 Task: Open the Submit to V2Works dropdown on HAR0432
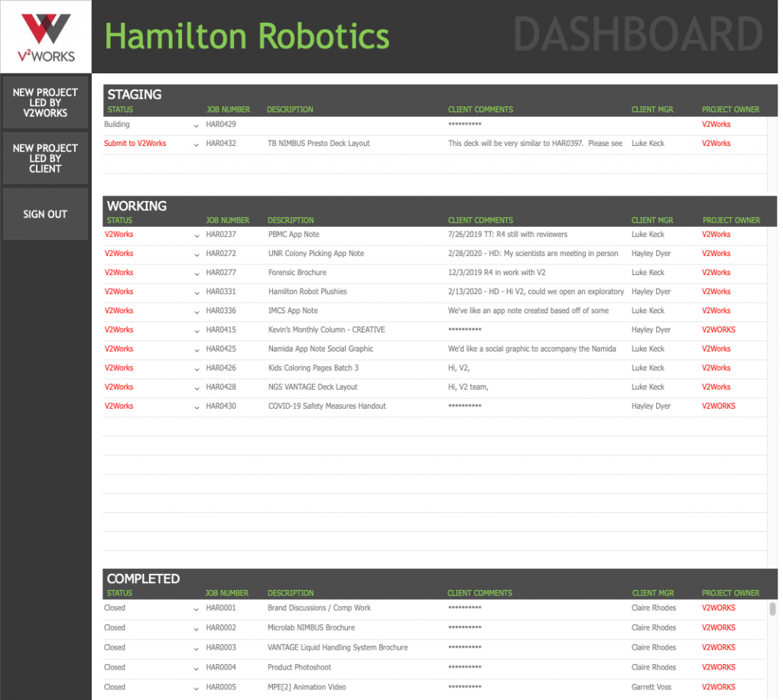tap(197, 144)
